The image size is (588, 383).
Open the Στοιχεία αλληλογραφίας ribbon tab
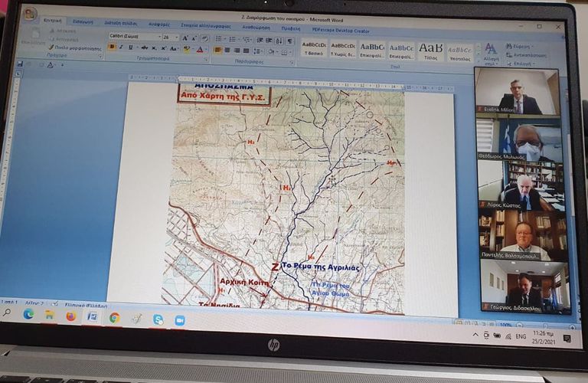(206, 26)
